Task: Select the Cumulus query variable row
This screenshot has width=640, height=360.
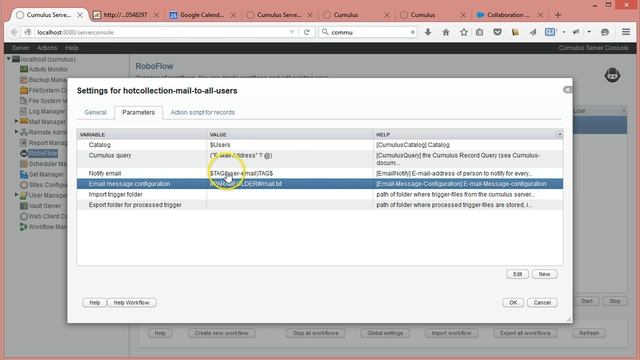Action: pyautogui.click(x=320, y=159)
